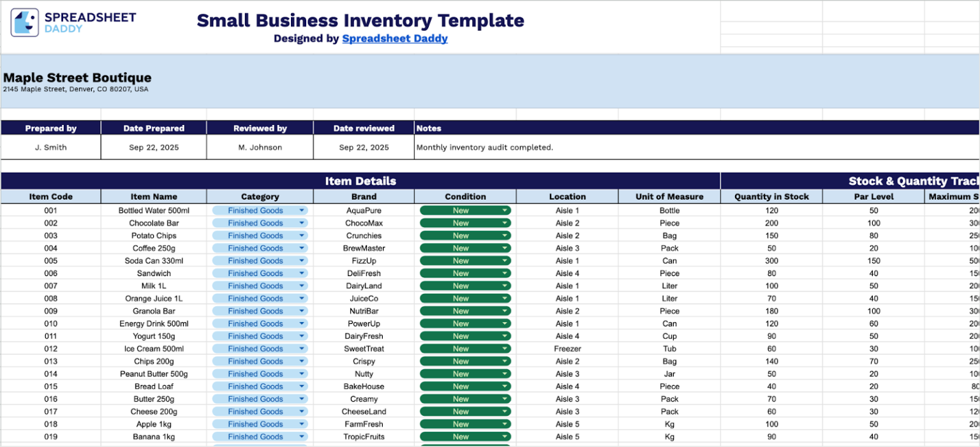
Task: Expand Category selector on the Coffee 250g row
Action: point(301,248)
